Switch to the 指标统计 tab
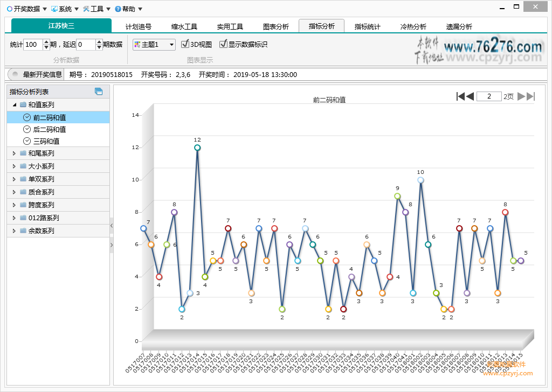The width and height of the screenshot is (552, 392). click(x=367, y=26)
